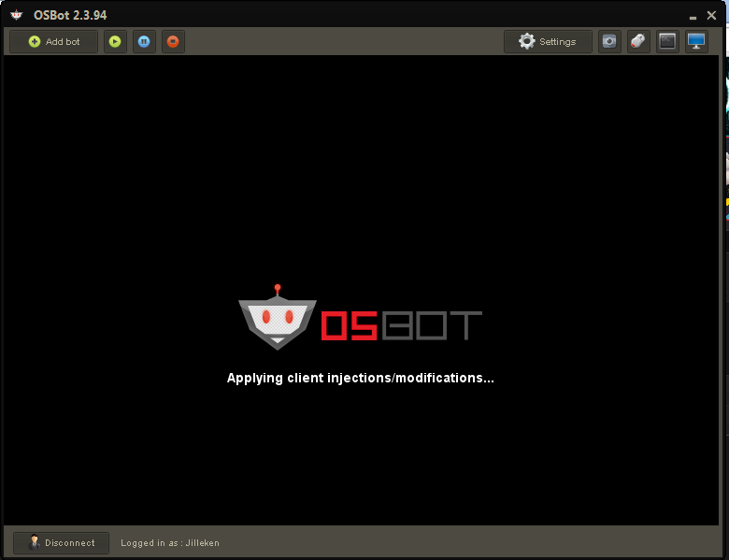Toggle mouse input with the mouse icon
This screenshot has width=729, height=560.
coord(638,42)
